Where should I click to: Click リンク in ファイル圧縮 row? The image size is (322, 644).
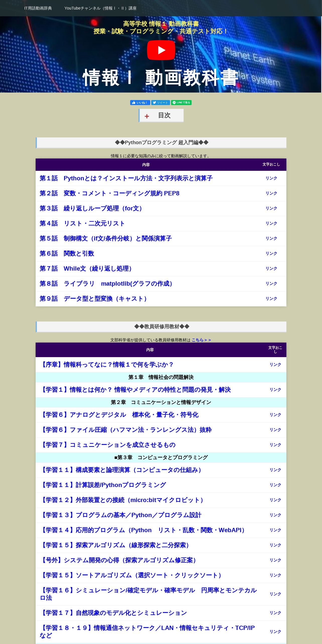click(x=275, y=430)
